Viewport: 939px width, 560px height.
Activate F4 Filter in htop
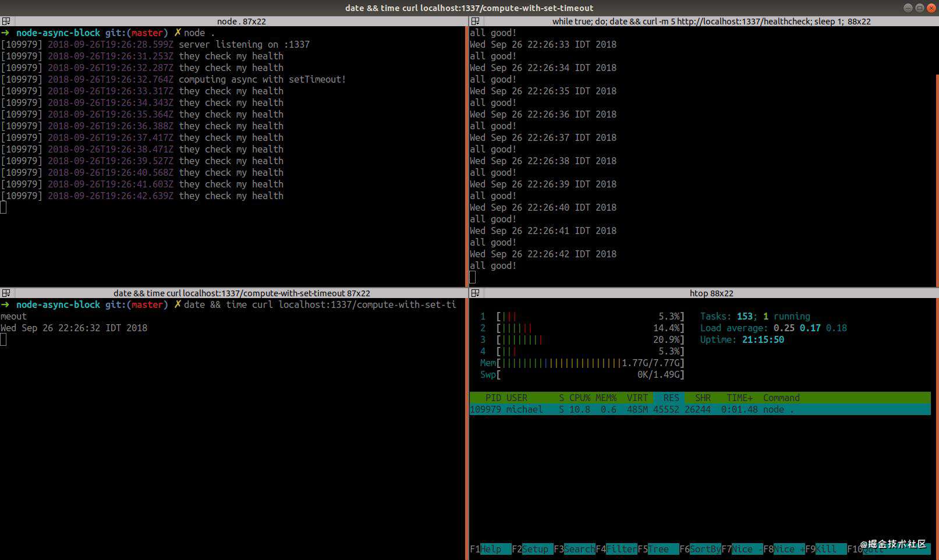[616, 549]
